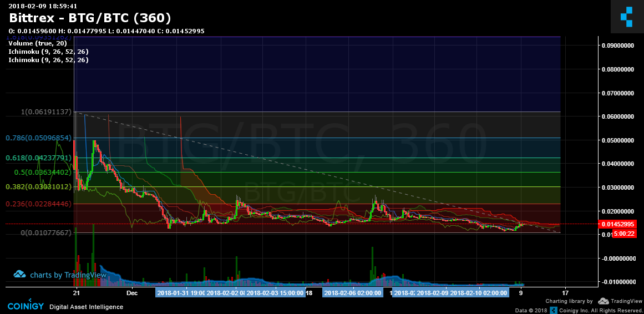Select the second Ichimoku (9, 26, 52, 26) label
Screen dimensions: 644x314
pyautogui.click(x=48, y=59)
